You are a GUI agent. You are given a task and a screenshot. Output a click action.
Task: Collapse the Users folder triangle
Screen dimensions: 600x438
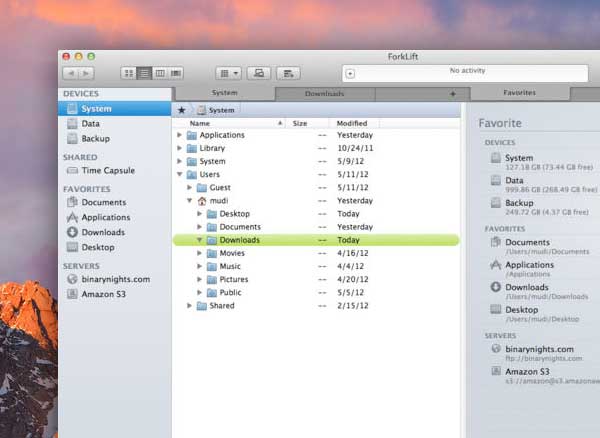click(179, 174)
